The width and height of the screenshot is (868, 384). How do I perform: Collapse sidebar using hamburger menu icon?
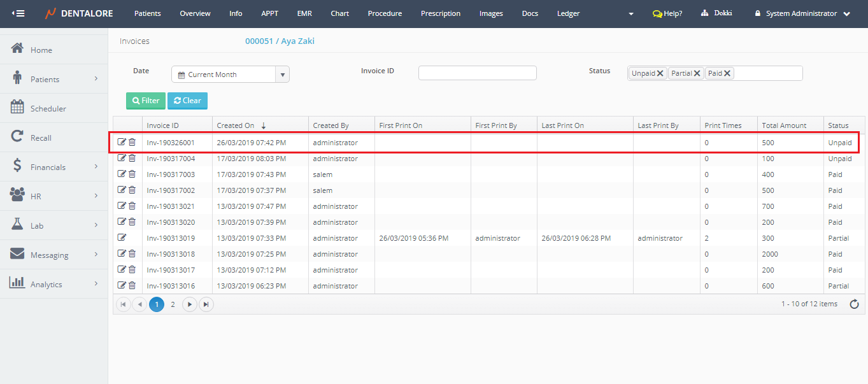point(18,13)
